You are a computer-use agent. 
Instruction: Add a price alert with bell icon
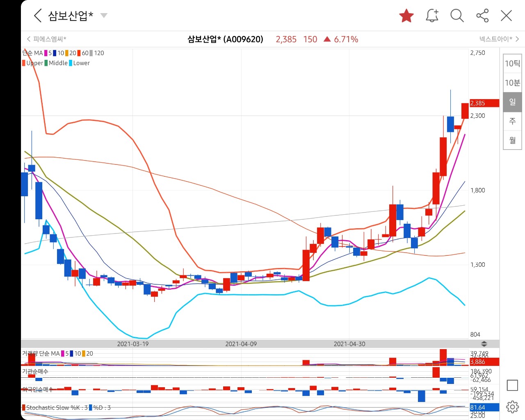click(x=432, y=16)
